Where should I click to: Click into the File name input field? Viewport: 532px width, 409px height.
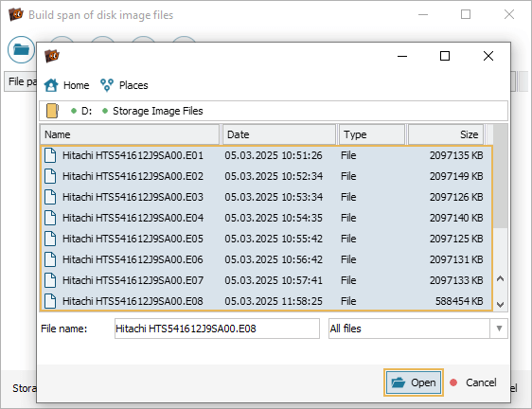(217, 329)
